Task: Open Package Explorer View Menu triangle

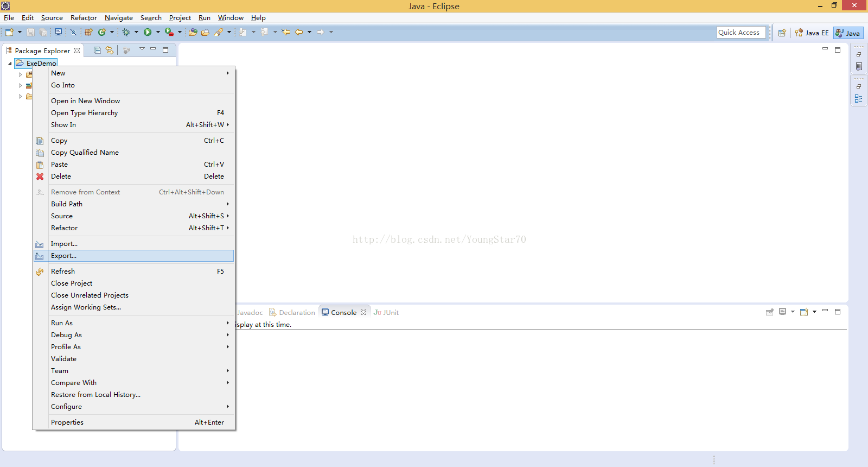Action: tap(142, 49)
